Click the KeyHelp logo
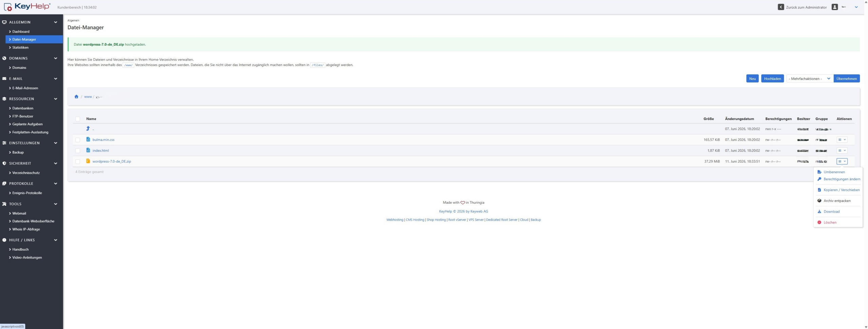 27,7
